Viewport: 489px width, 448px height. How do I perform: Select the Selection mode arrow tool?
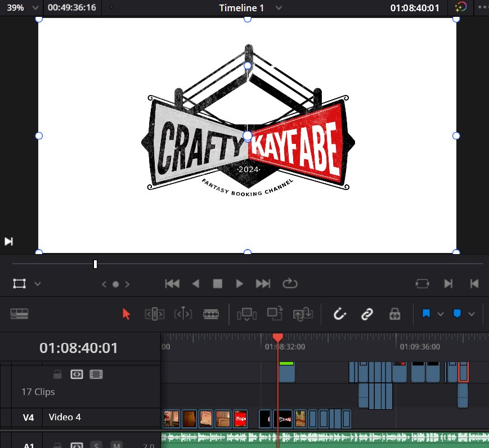click(x=126, y=314)
